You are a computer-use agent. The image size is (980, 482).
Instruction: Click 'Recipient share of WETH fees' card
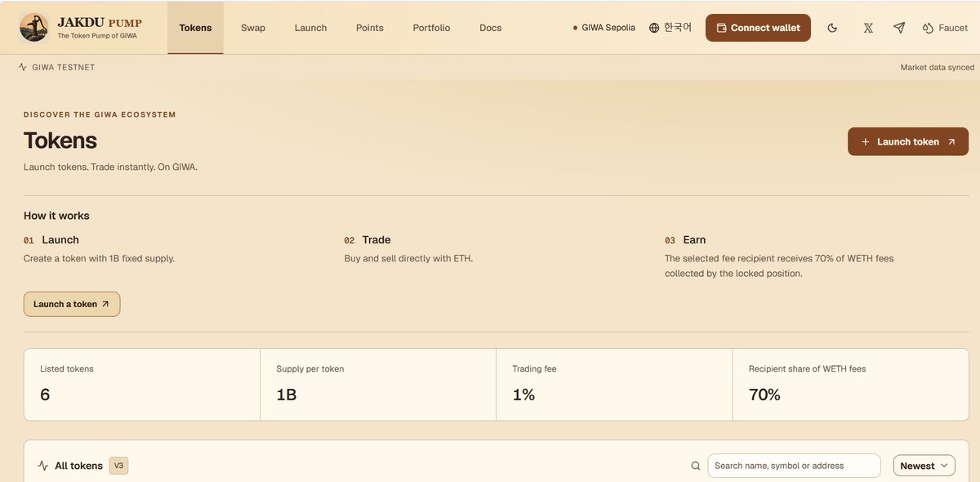coord(851,385)
